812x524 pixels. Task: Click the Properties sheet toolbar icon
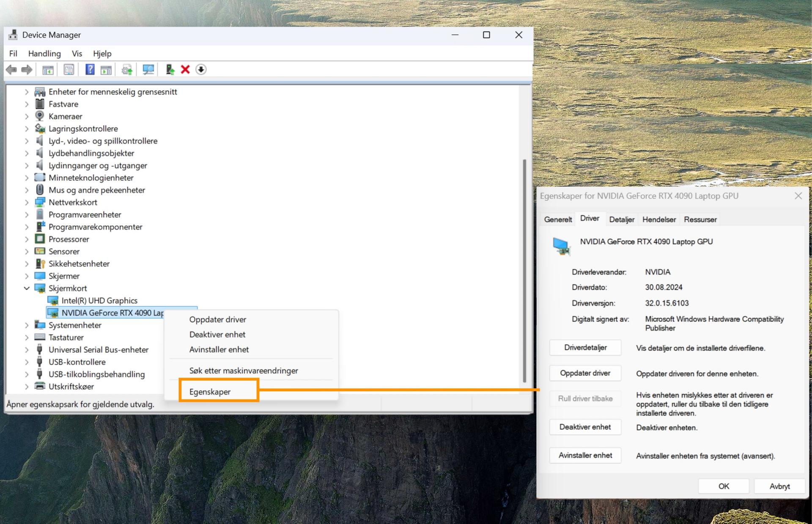[69, 69]
